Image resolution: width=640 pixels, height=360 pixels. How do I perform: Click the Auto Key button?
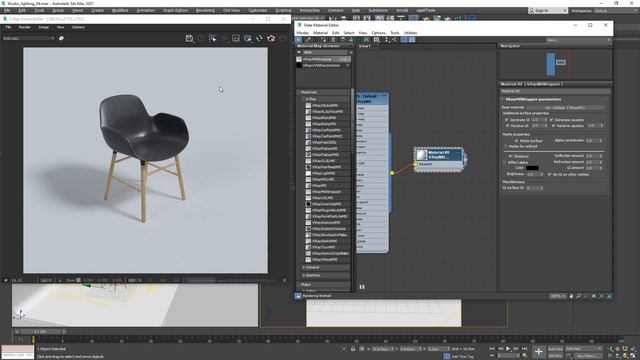(x=555, y=349)
